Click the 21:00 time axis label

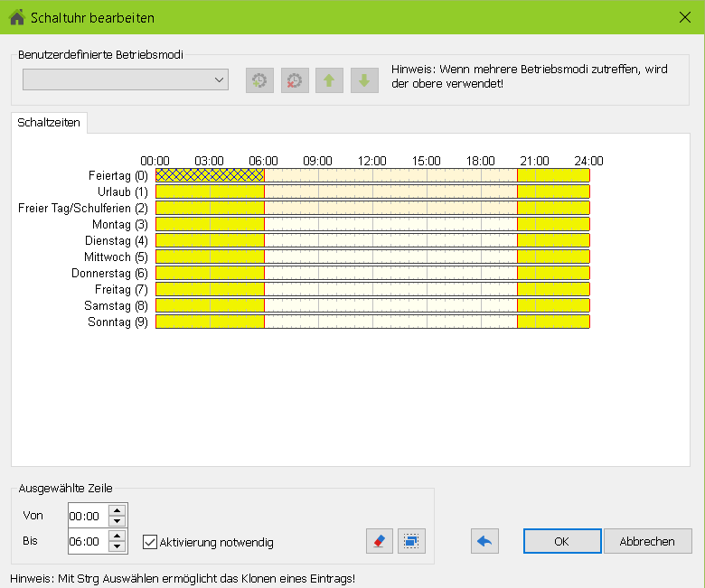(x=534, y=161)
